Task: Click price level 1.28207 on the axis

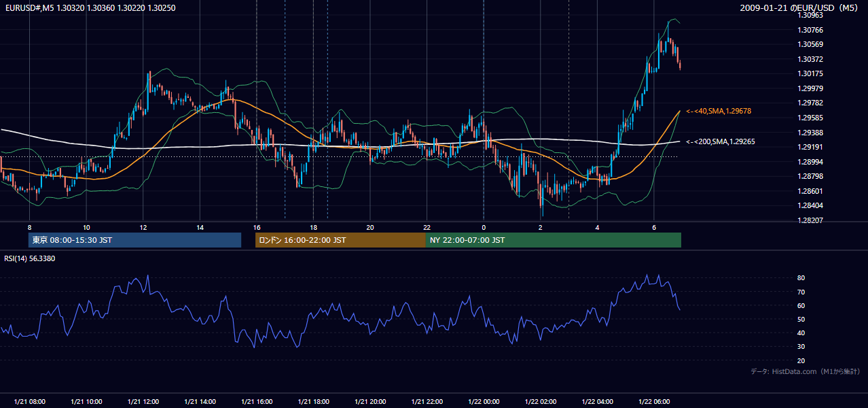Action: coord(810,220)
